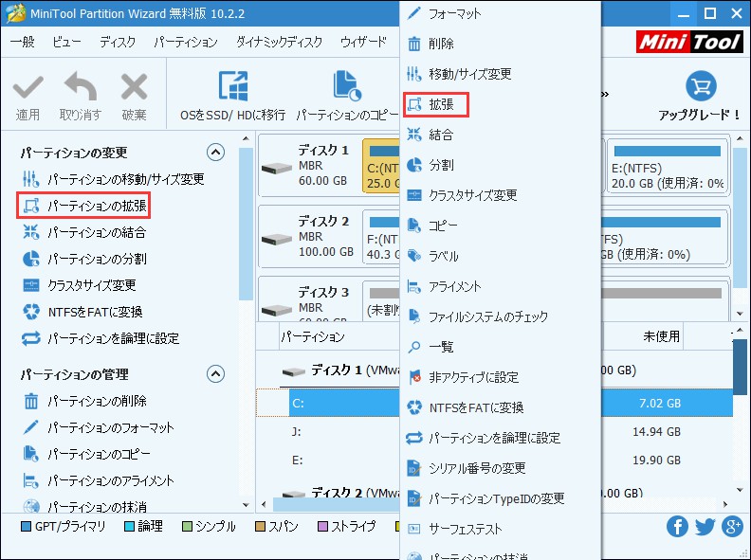Select the E: row in partition list

[x=327, y=460]
